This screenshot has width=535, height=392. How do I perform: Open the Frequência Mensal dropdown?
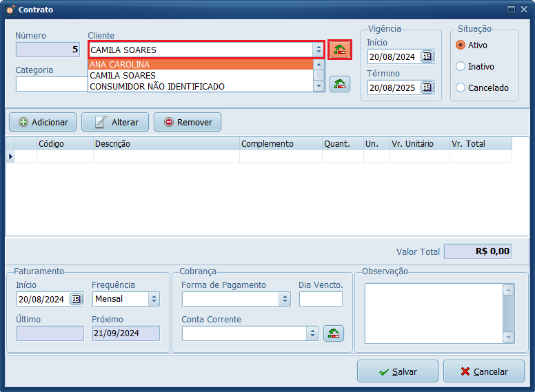click(154, 299)
